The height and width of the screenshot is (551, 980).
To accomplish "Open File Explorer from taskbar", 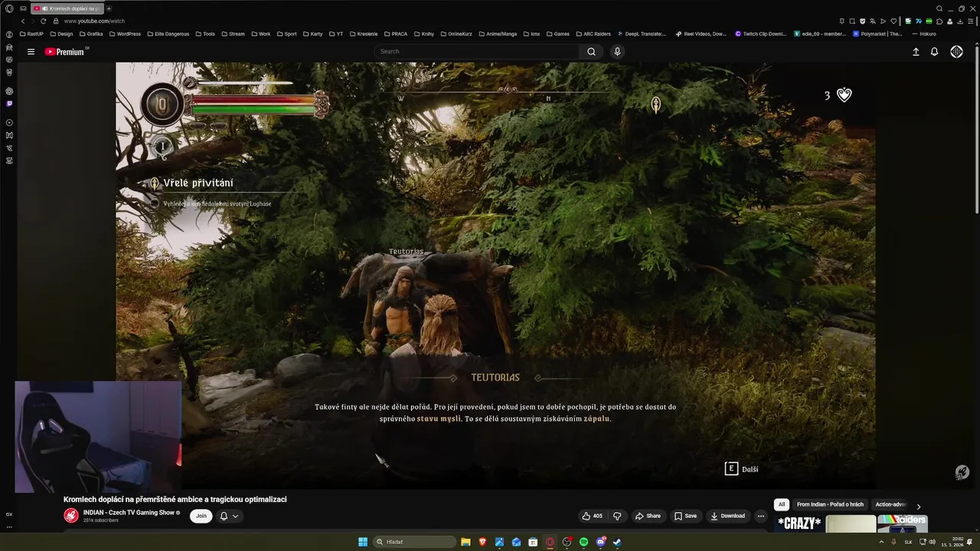I will (465, 542).
